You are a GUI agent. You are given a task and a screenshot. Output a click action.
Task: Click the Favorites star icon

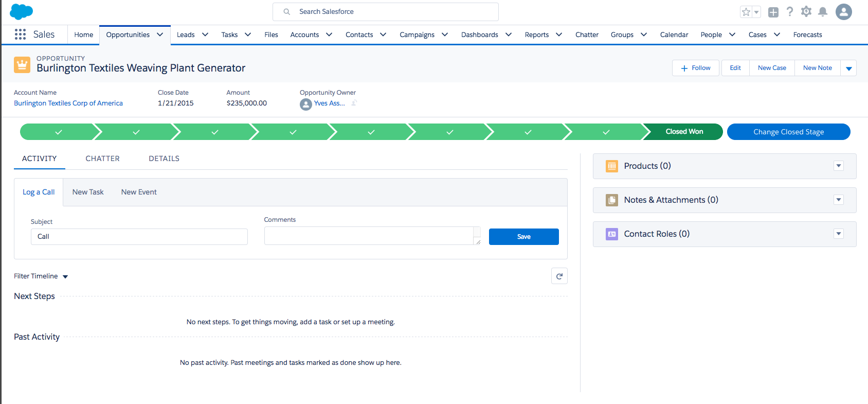[x=746, y=12]
